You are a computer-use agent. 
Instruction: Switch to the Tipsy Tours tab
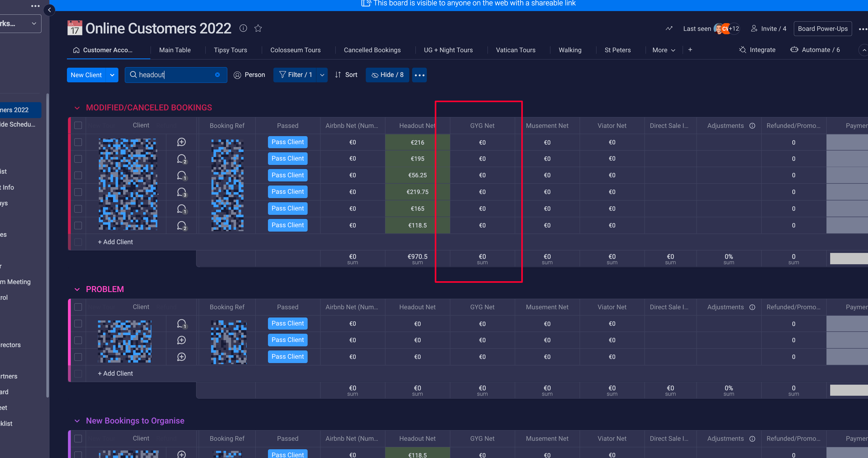[x=230, y=50]
